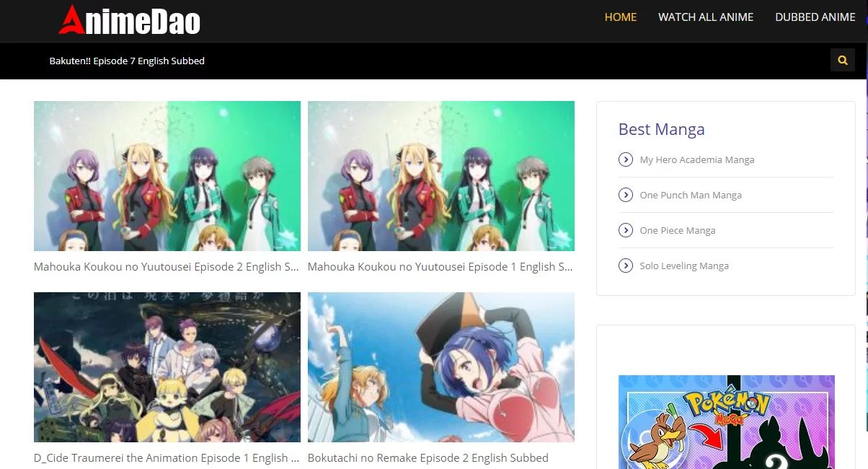Open Solo Leveling Manga link
The height and width of the screenshot is (469, 868).
684,266
